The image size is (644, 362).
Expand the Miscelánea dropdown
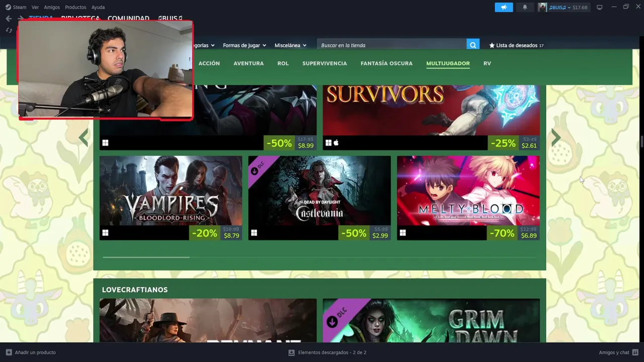click(x=290, y=45)
